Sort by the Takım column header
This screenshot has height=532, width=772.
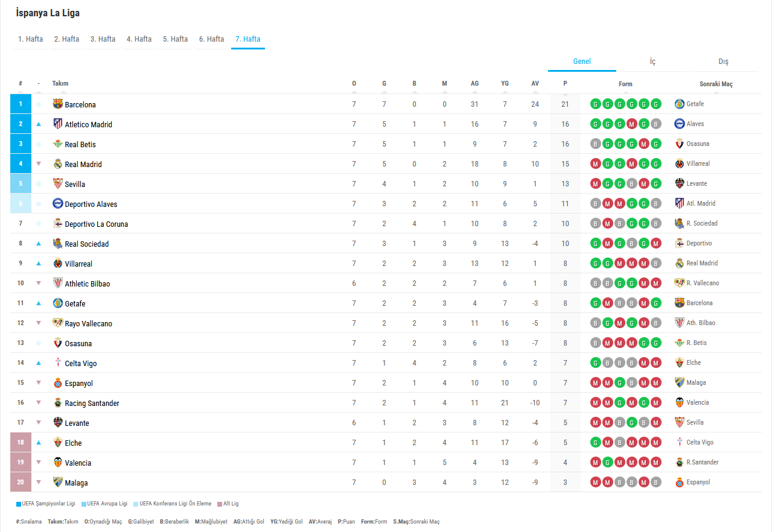coord(60,84)
